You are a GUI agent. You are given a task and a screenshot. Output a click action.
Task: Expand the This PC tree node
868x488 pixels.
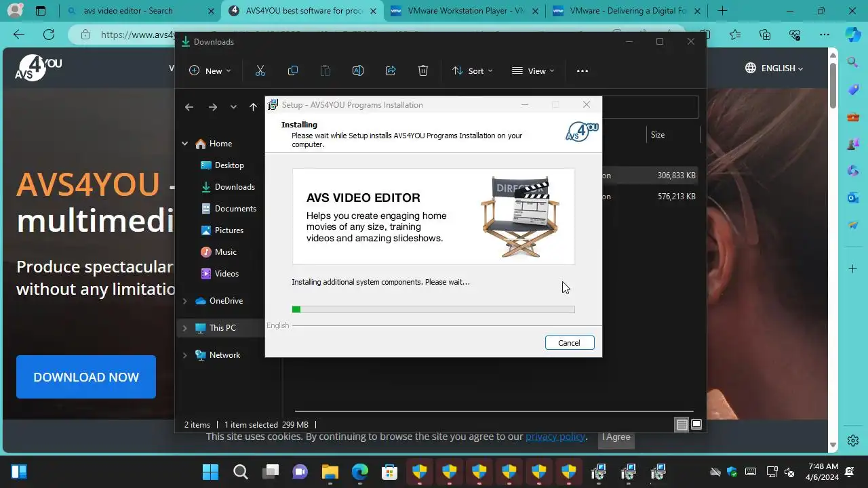184,328
